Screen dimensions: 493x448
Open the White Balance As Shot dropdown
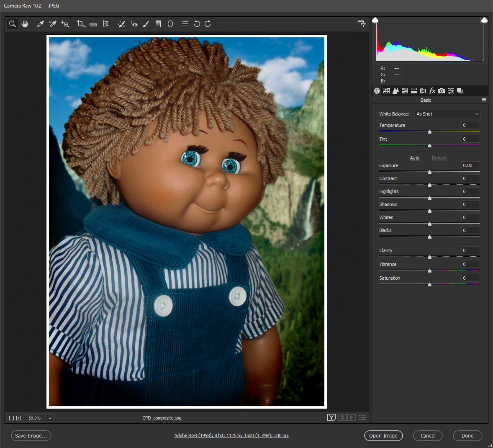[x=447, y=114]
